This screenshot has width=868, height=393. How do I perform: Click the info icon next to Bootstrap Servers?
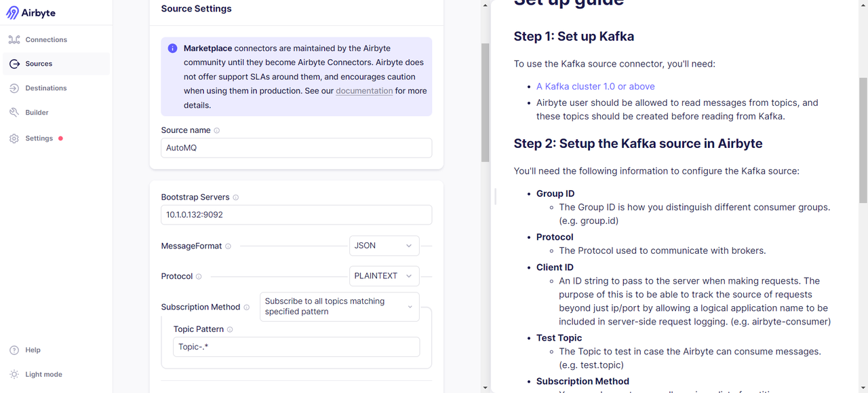[x=236, y=198]
